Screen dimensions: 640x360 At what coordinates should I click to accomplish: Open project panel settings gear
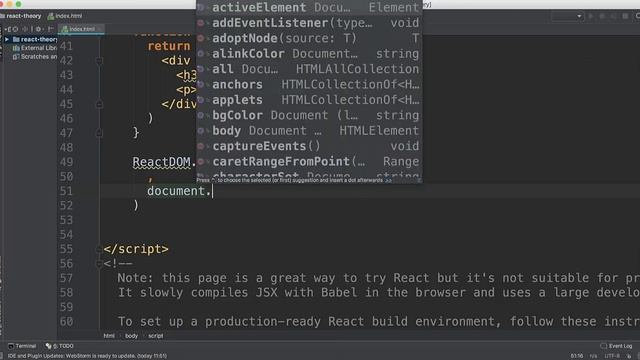click(x=38, y=29)
